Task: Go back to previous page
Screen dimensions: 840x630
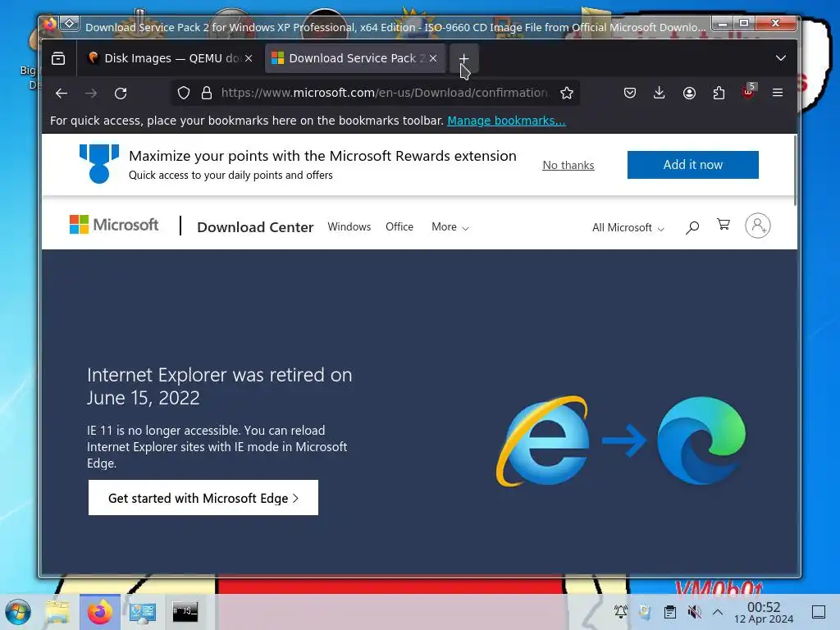Action: tap(62, 94)
